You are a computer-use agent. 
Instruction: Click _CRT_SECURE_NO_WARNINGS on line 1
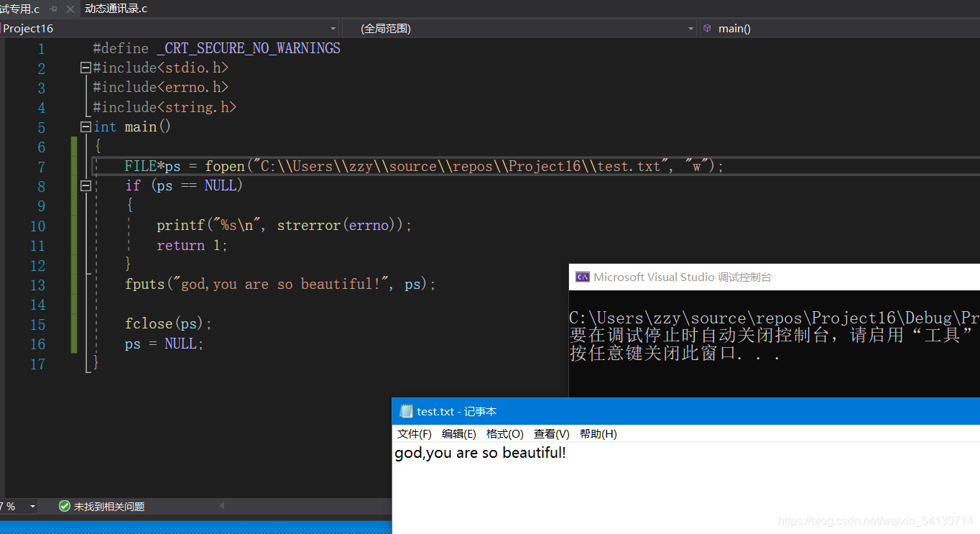point(249,49)
